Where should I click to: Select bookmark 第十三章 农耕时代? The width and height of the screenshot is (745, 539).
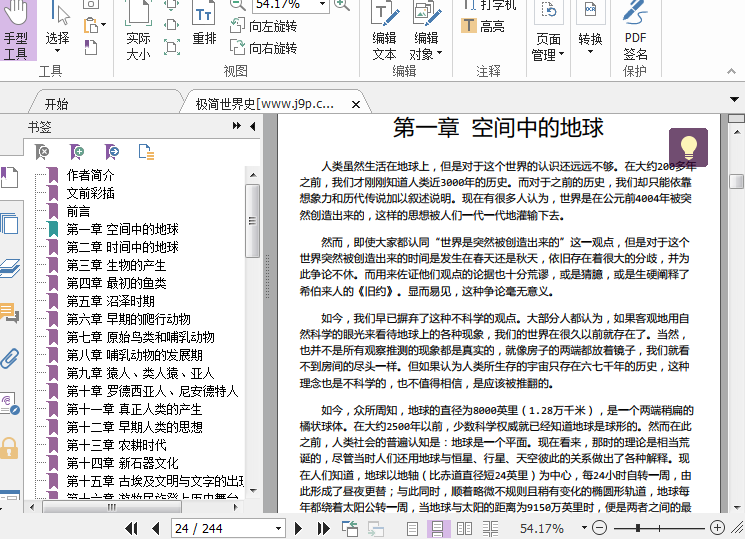[116, 445]
